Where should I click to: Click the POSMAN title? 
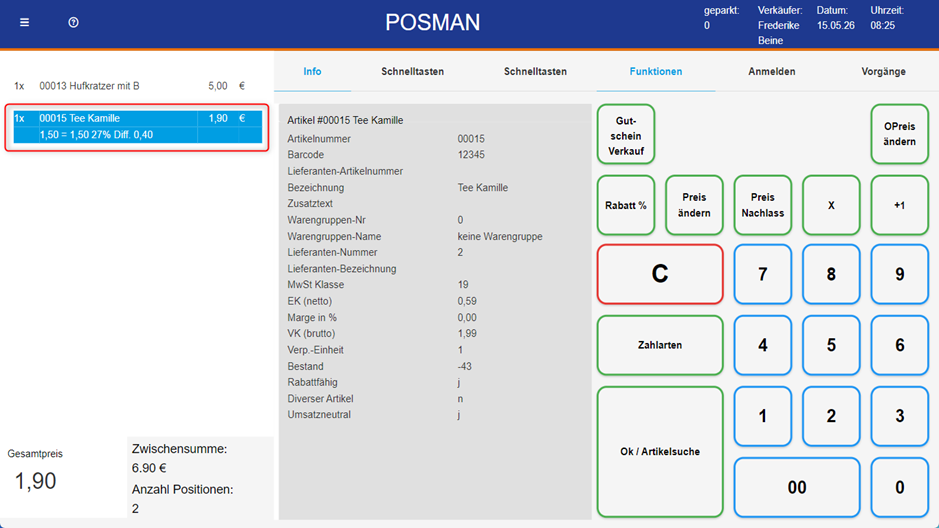[x=432, y=23]
